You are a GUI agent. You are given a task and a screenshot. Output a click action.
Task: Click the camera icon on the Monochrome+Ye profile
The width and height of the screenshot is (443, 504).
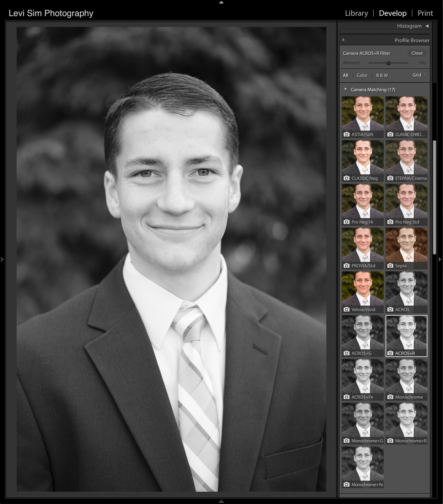tap(346, 484)
